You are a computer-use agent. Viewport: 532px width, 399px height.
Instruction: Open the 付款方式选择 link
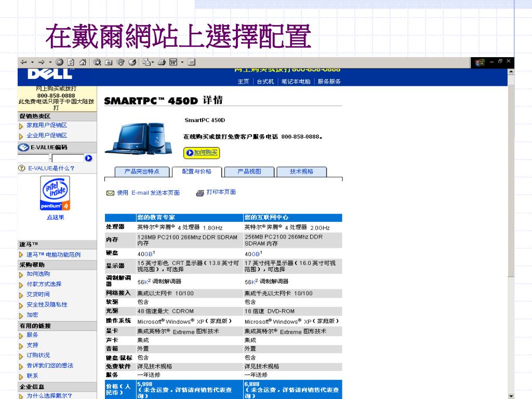pyautogui.click(x=44, y=284)
